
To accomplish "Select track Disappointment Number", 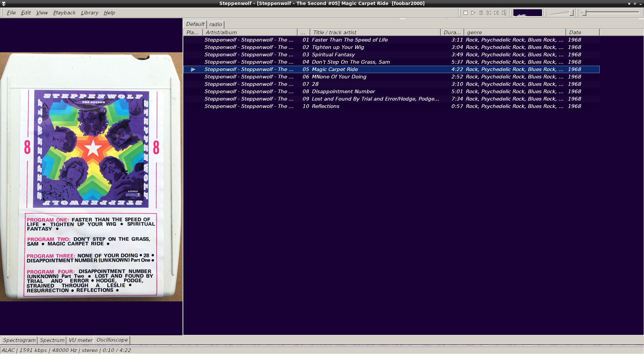I will pos(391,92).
